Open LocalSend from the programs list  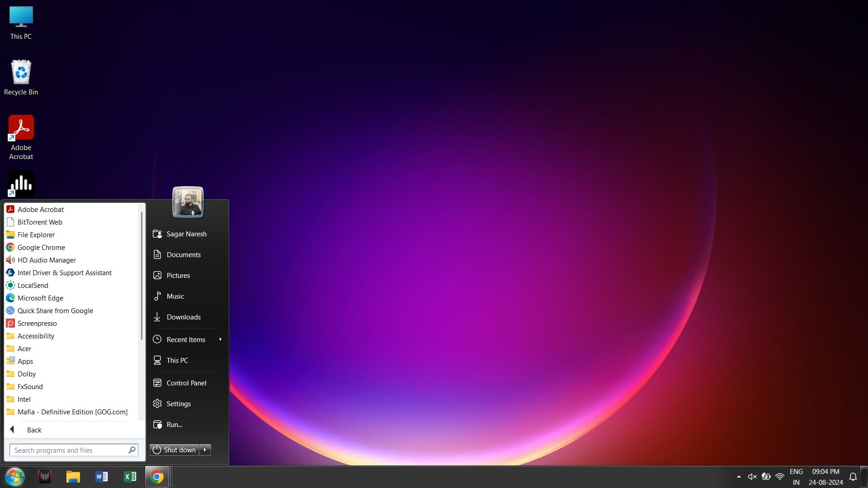pyautogui.click(x=33, y=285)
